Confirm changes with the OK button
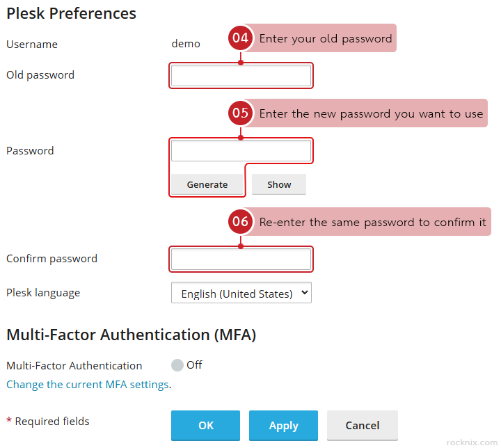This screenshot has height=448, width=501. (x=206, y=425)
